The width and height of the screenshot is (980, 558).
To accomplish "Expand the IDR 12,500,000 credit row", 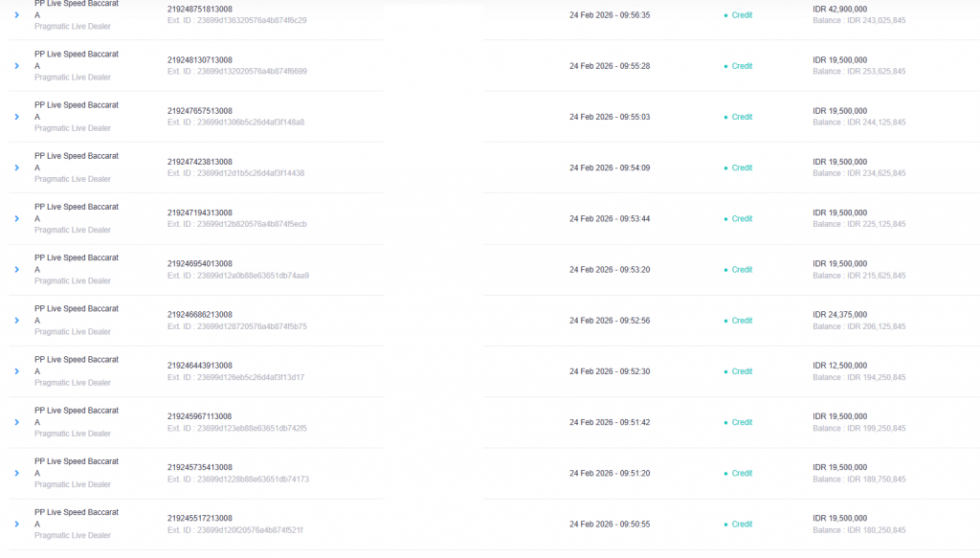I will pos(16,371).
